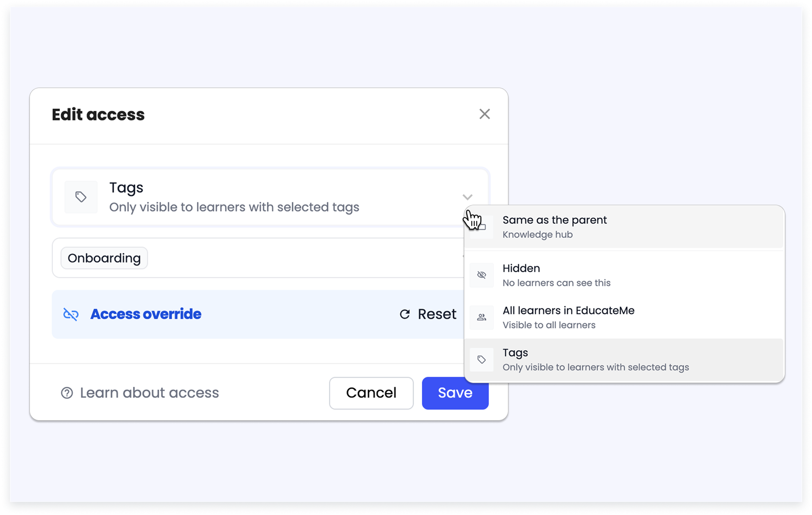Click the people icon for All learners

point(481,317)
